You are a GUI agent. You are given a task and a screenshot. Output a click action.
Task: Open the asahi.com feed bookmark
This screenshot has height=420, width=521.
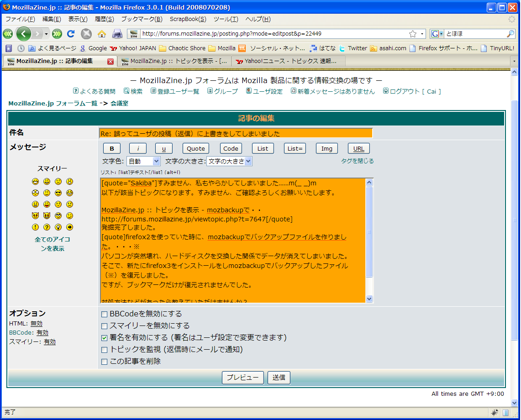click(x=388, y=48)
